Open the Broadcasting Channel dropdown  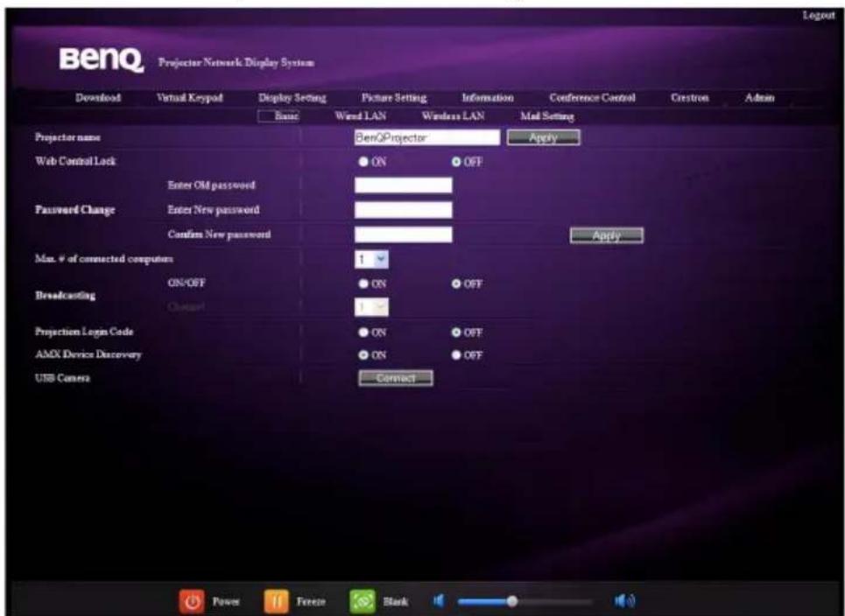371,307
